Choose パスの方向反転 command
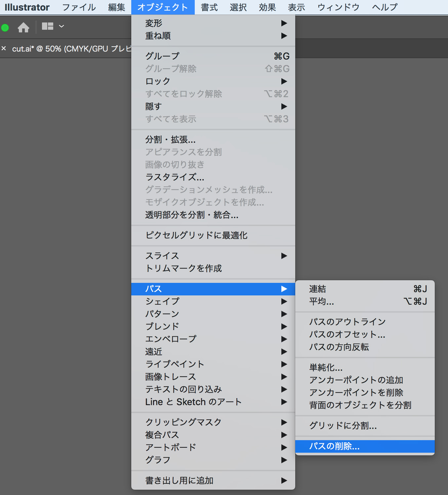The width and height of the screenshot is (448, 495). pos(365,347)
